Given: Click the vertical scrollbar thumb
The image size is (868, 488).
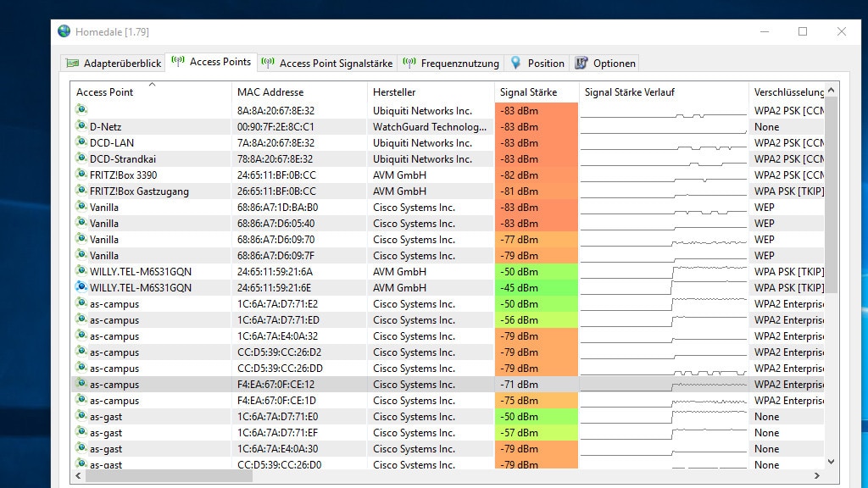Looking at the screenshot, I should point(831,195).
